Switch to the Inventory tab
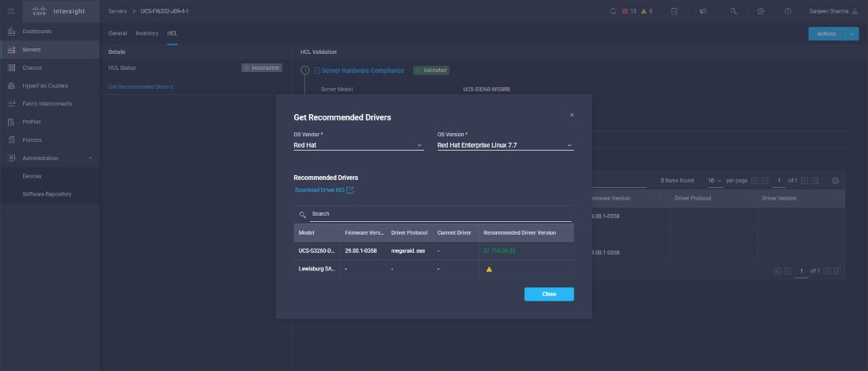This screenshot has width=868, height=371. click(x=147, y=33)
